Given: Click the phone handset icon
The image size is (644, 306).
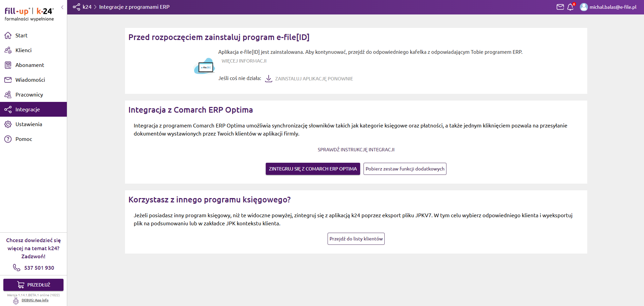Looking at the screenshot, I should (x=16, y=267).
